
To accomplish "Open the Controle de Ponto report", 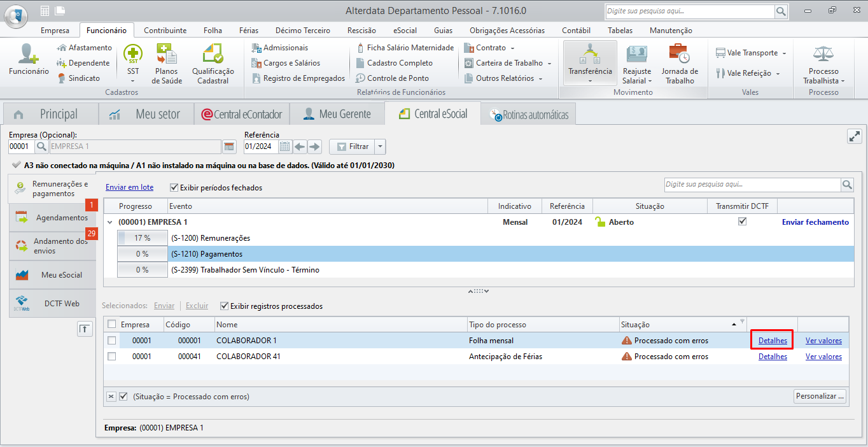I will pos(392,78).
